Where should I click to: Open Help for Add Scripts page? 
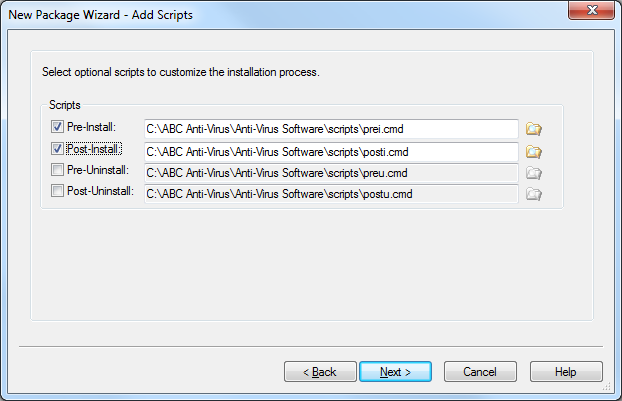[566, 372]
